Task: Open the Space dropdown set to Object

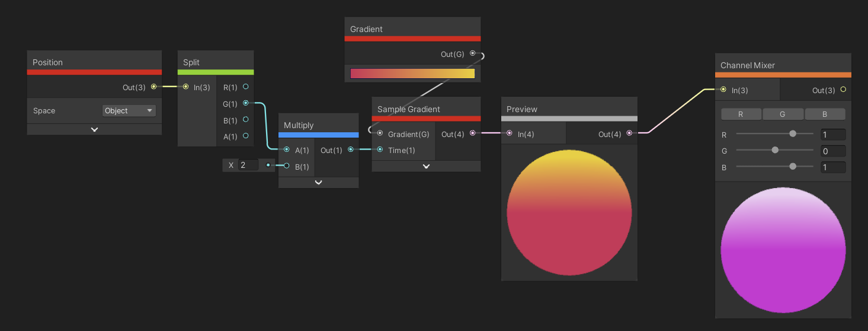Action: (129, 111)
